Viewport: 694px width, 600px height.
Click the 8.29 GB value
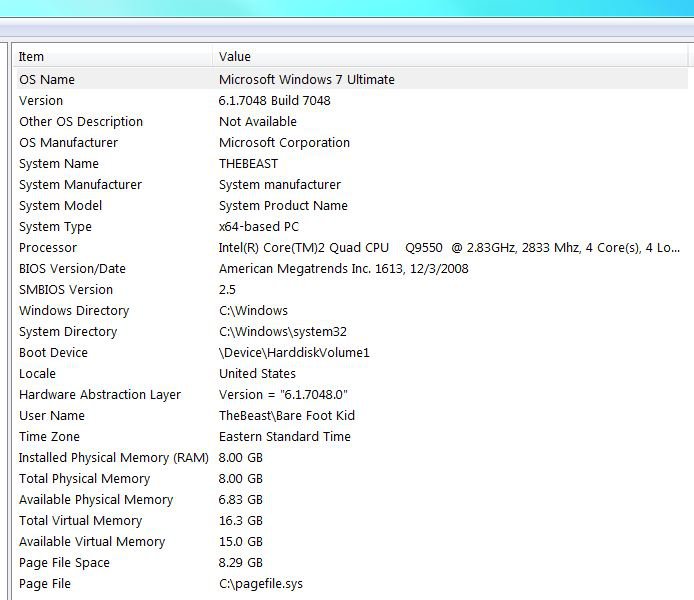[x=240, y=563]
